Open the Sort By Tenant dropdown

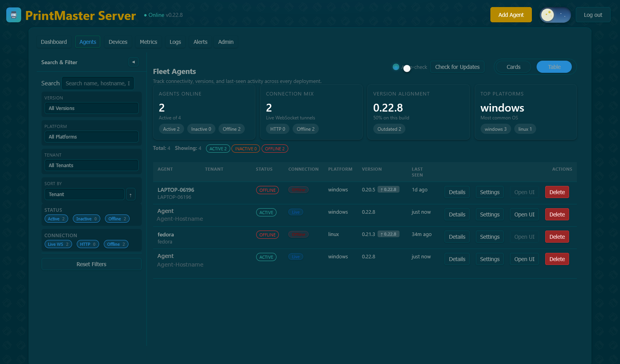coord(85,194)
